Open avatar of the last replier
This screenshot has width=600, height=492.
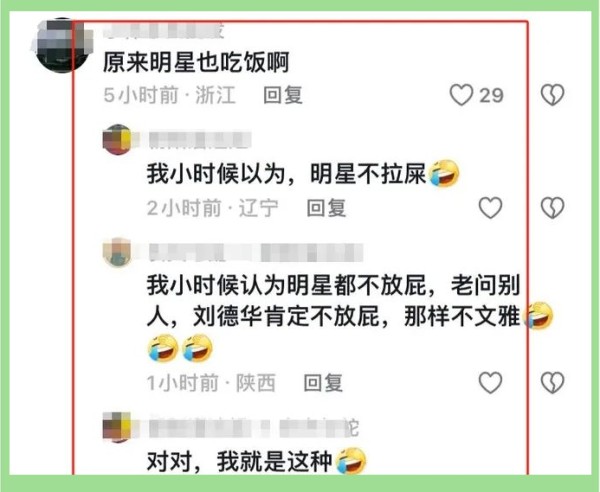(x=117, y=427)
